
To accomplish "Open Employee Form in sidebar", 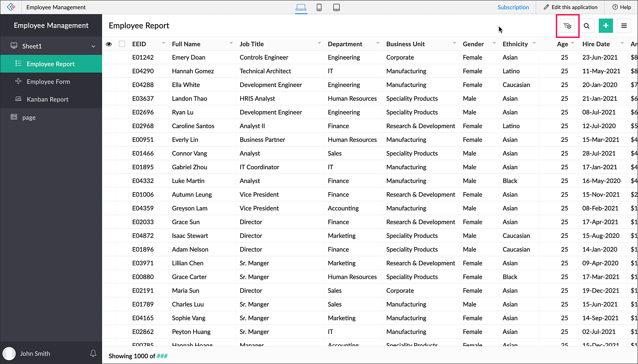I will [x=48, y=82].
